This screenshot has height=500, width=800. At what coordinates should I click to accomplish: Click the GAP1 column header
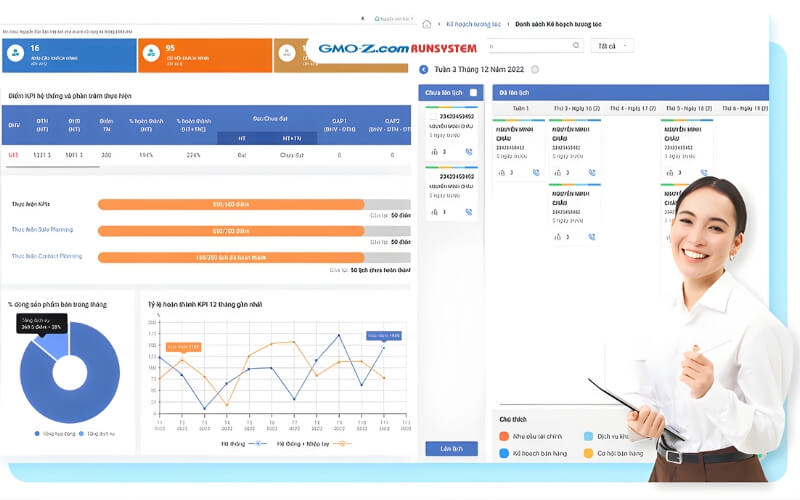click(x=339, y=125)
